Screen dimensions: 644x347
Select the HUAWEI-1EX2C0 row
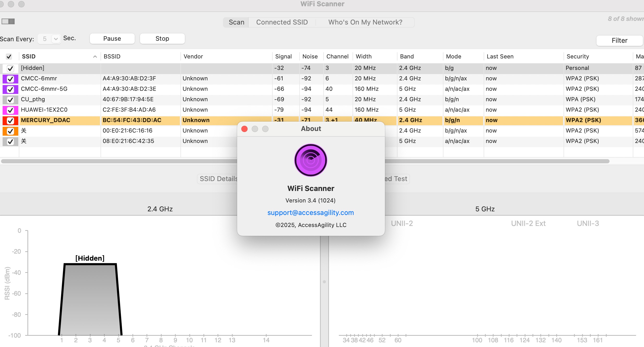pos(322,110)
